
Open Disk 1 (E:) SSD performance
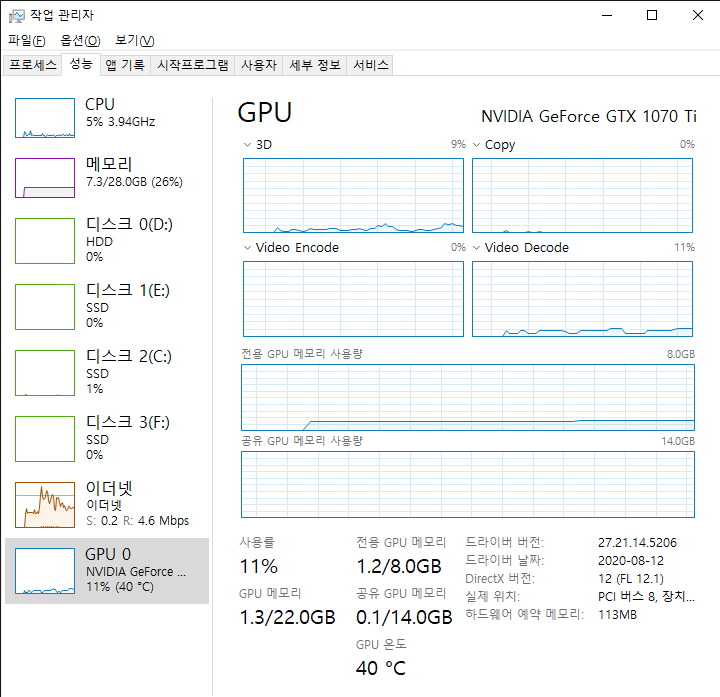pyautogui.click(x=108, y=306)
